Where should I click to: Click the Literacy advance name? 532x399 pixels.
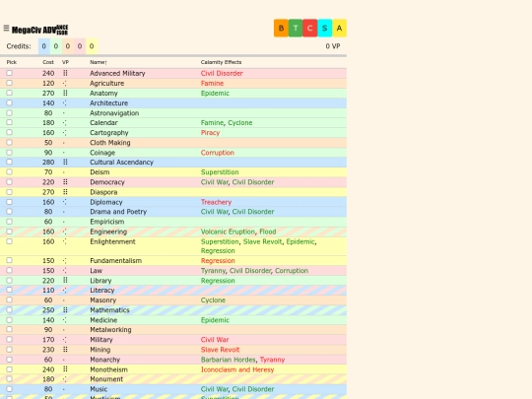(x=101, y=291)
